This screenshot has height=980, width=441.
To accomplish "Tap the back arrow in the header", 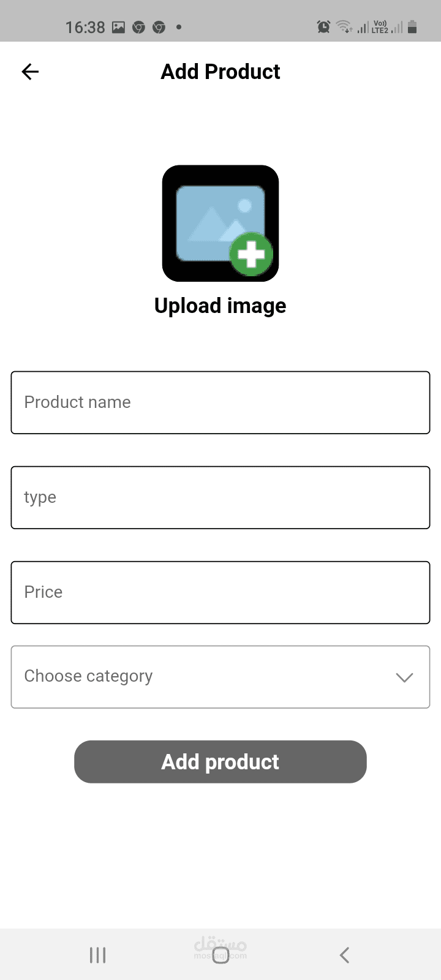I will pyautogui.click(x=30, y=72).
